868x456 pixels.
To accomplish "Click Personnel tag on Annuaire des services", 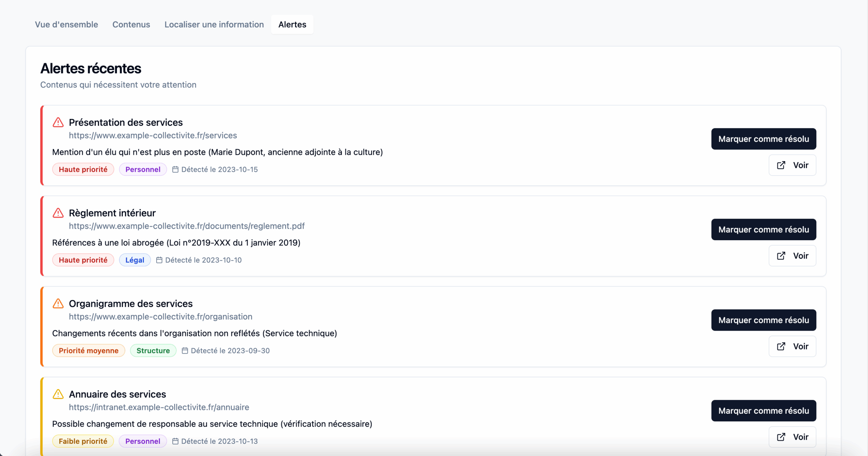I will click(143, 441).
